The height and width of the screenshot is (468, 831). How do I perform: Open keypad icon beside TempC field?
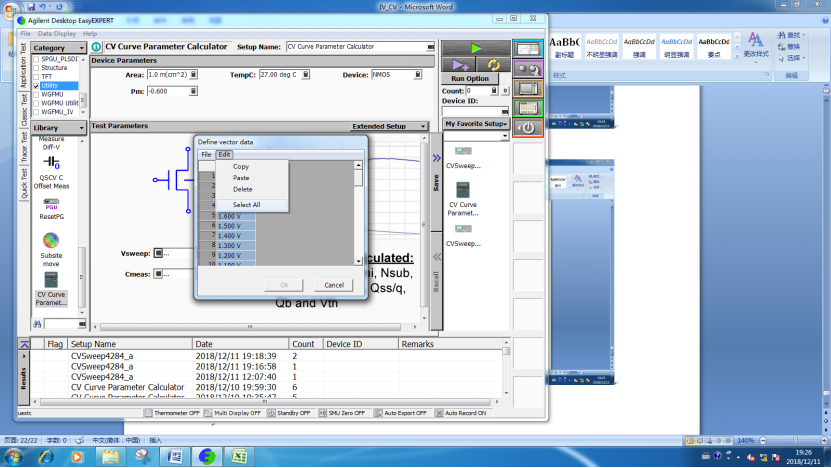(306, 75)
